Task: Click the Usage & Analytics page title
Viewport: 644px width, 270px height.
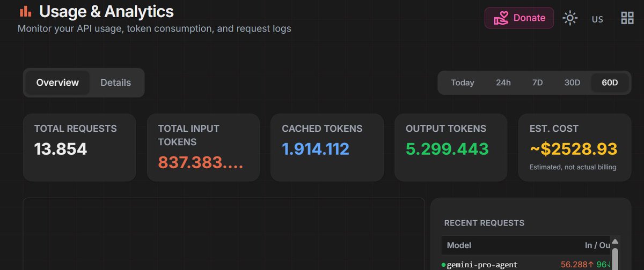Action: click(x=106, y=11)
